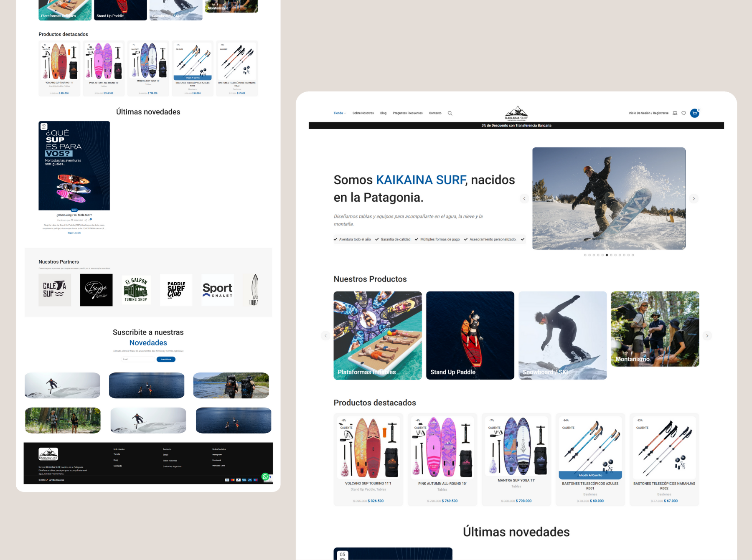Open Snowboard / SKI category card, right mockup
Viewport: 752px width, 560px height.
coord(562,335)
